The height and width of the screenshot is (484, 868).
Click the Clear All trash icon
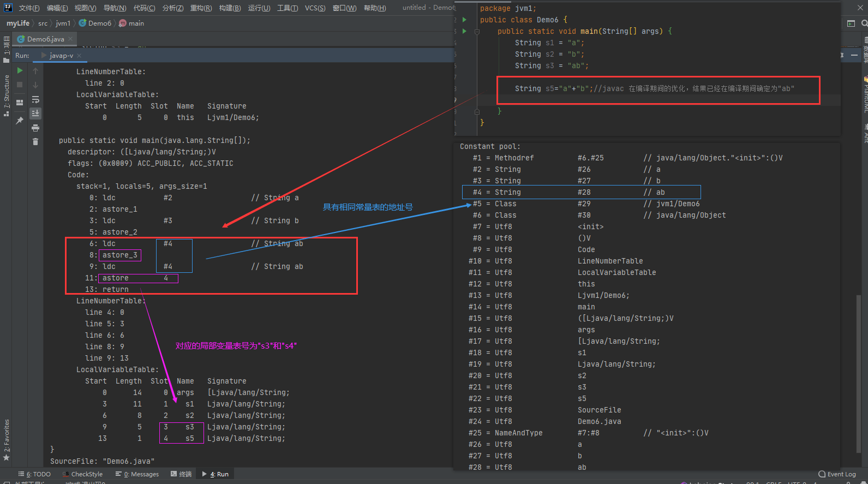click(x=35, y=142)
